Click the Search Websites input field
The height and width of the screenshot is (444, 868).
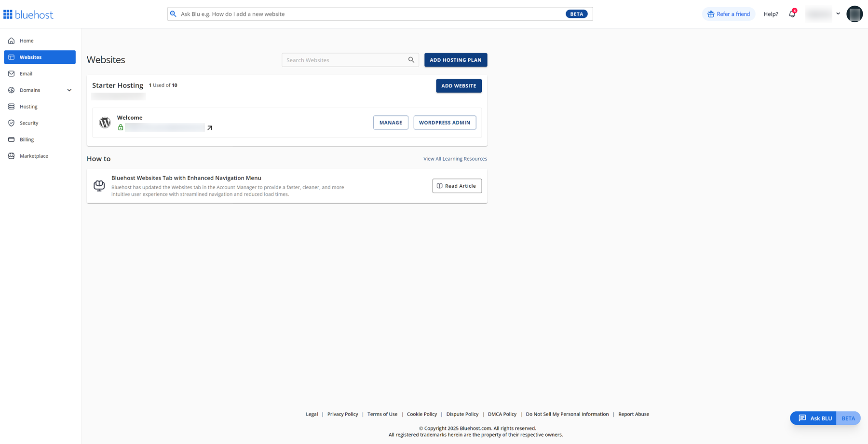[350, 60]
